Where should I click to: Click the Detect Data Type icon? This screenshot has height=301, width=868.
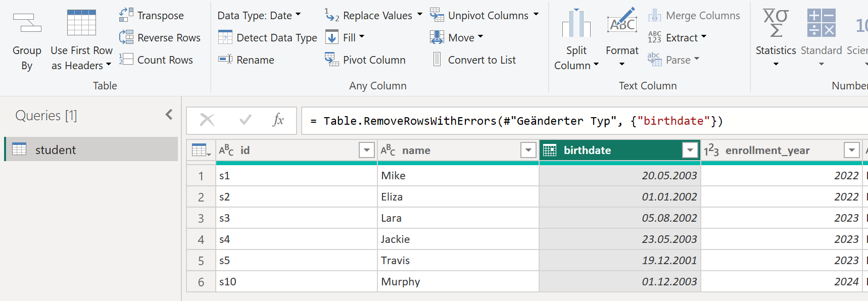click(x=225, y=37)
